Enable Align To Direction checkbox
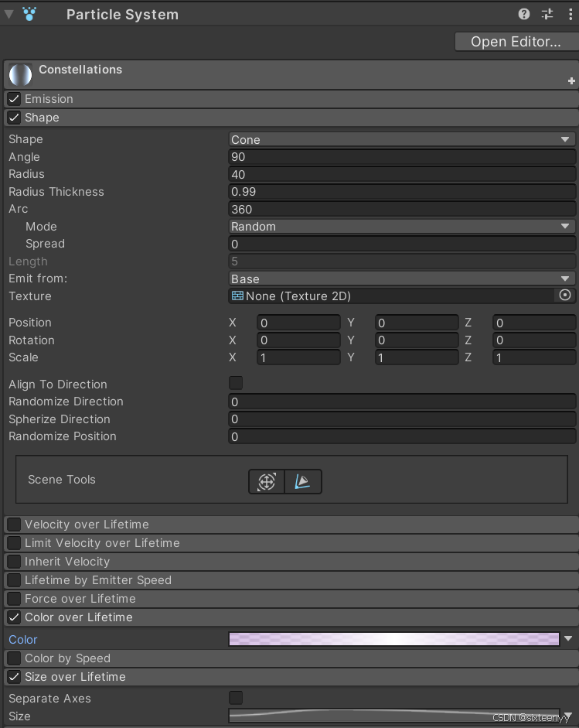This screenshot has width=579, height=728. (236, 383)
